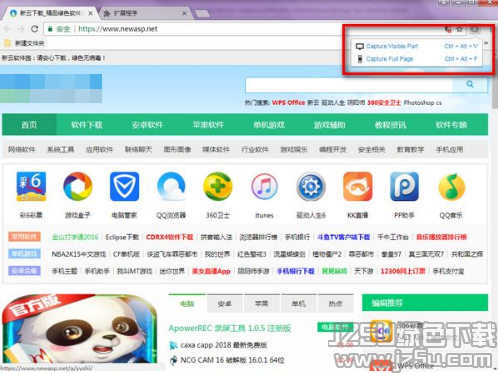Go back with browser back arrow

pyautogui.click(x=8, y=29)
